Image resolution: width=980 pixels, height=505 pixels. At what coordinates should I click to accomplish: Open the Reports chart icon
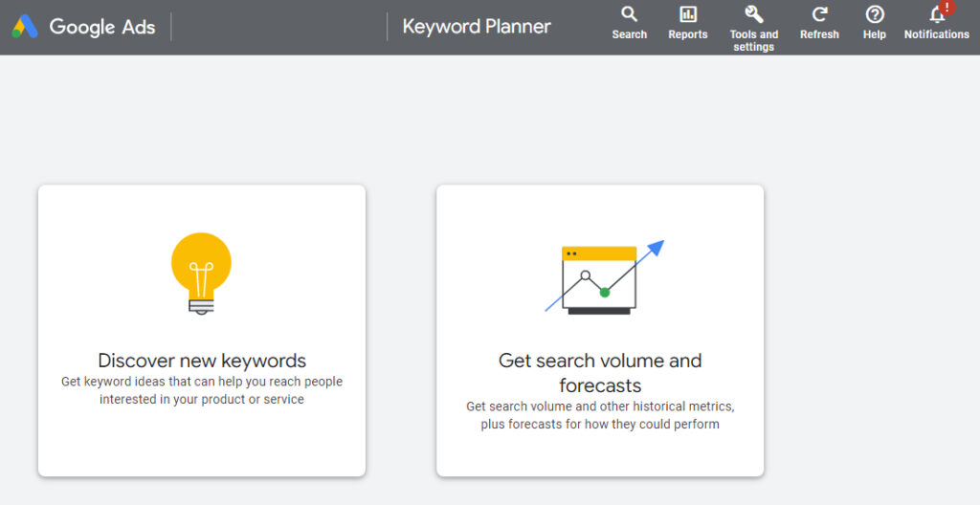(687, 13)
